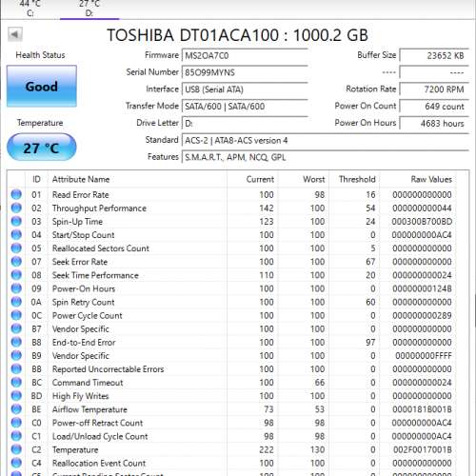Select the Airflow Temperature attribute name
The width and height of the screenshot is (476, 476).
coord(89,409)
